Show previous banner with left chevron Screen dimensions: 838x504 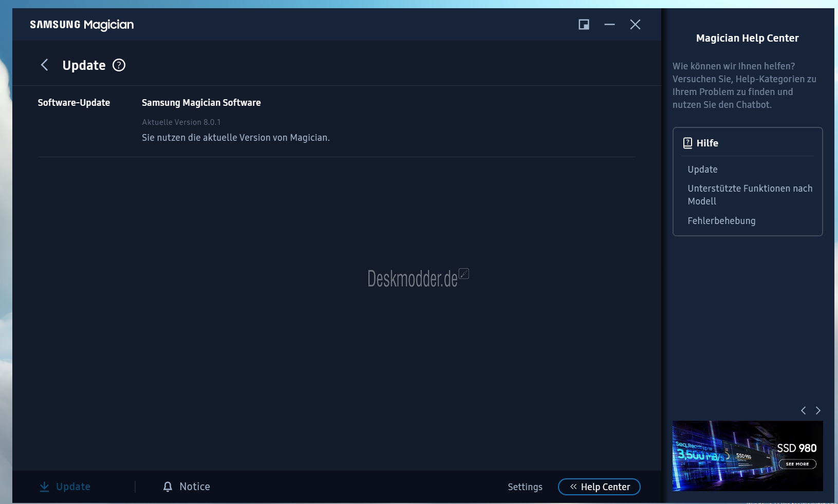point(804,410)
